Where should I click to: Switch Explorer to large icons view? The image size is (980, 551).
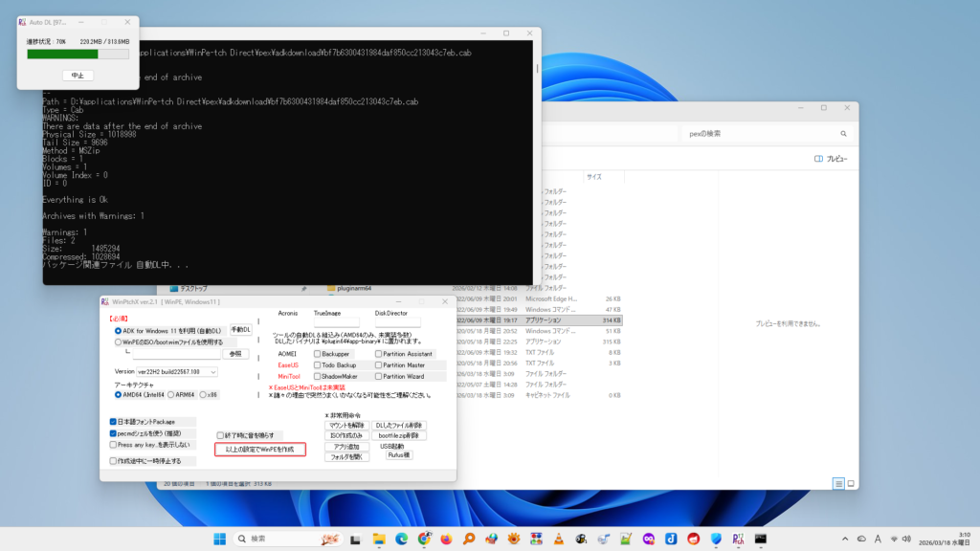click(851, 484)
